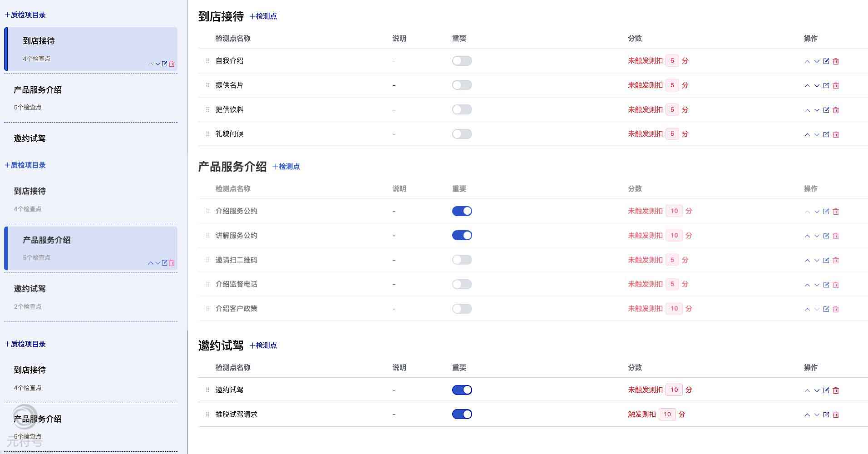Delete the 自我介绍 detection point
The image size is (868, 454).
pyautogui.click(x=836, y=61)
